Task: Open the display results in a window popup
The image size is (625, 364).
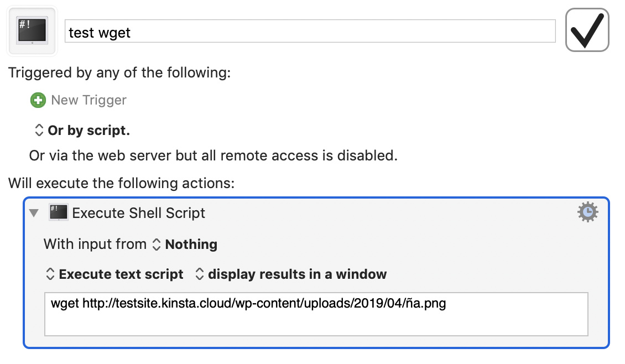Action: click(297, 274)
